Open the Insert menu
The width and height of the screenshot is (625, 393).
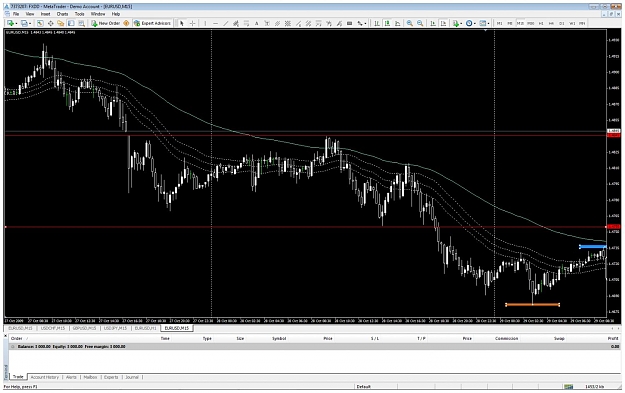(45, 14)
